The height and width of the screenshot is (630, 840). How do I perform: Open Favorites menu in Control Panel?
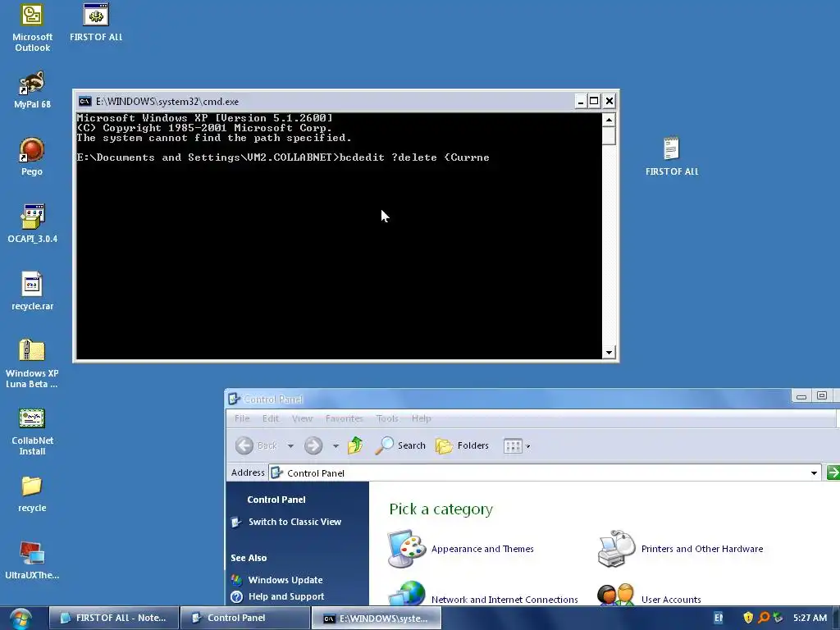[344, 418]
